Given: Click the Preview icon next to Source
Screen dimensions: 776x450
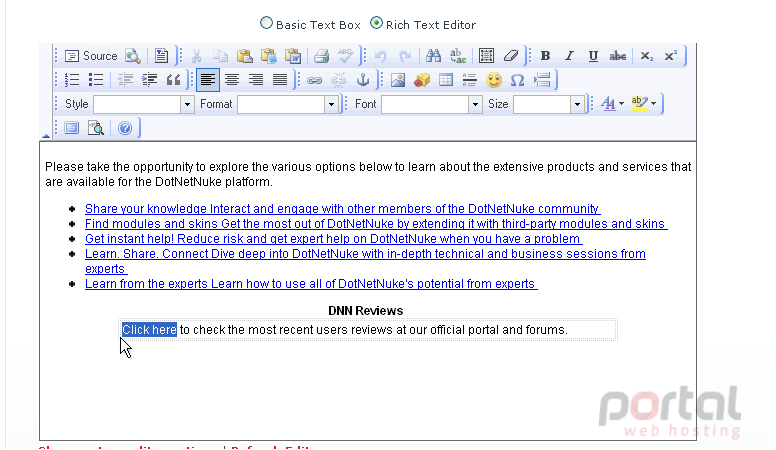Looking at the screenshot, I should 133,56.
